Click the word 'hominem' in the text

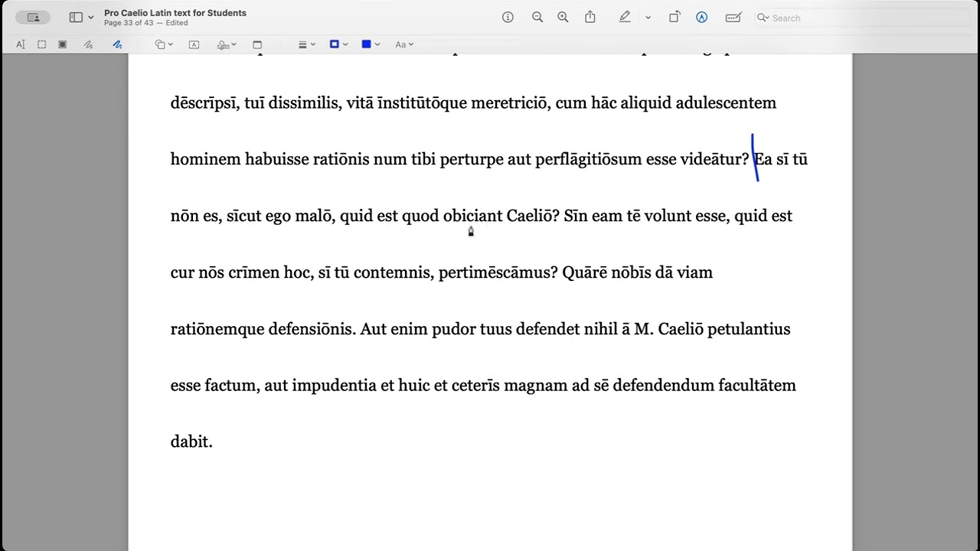(205, 159)
